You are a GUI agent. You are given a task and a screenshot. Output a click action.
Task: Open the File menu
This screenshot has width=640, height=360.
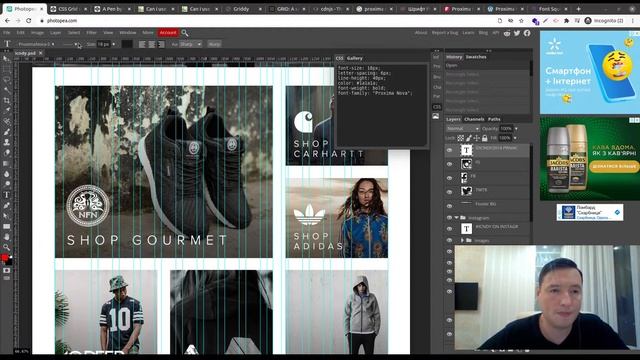click(x=7, y=33)
